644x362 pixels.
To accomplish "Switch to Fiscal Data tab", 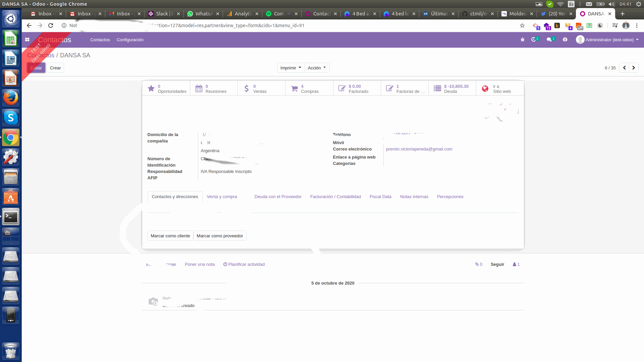I will (380, 197).
